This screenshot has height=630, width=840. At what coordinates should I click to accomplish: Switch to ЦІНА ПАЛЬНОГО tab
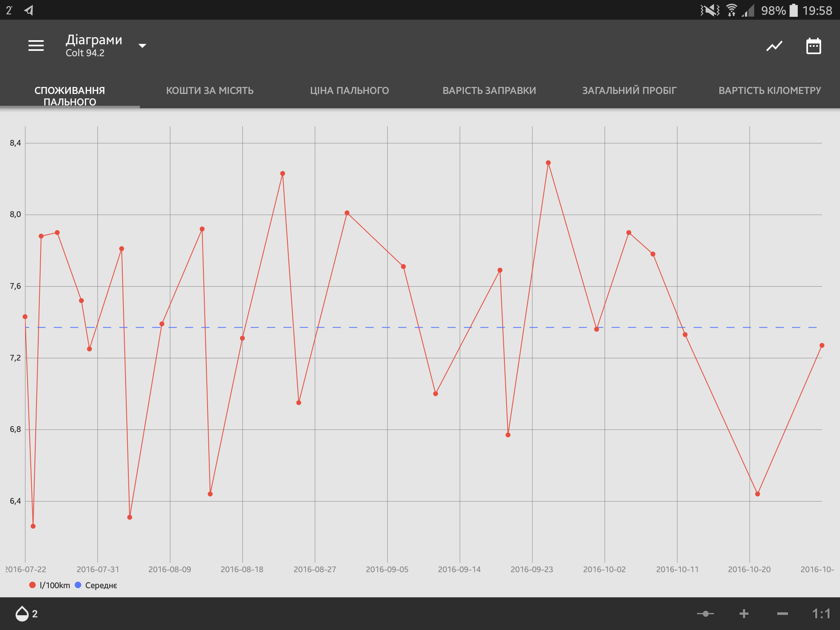pyautogui.click(x=349, y=91)
